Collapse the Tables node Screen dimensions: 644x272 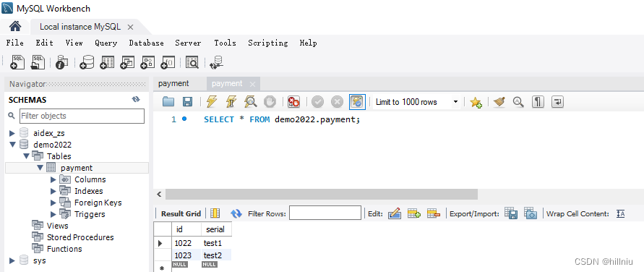(27, 156)
